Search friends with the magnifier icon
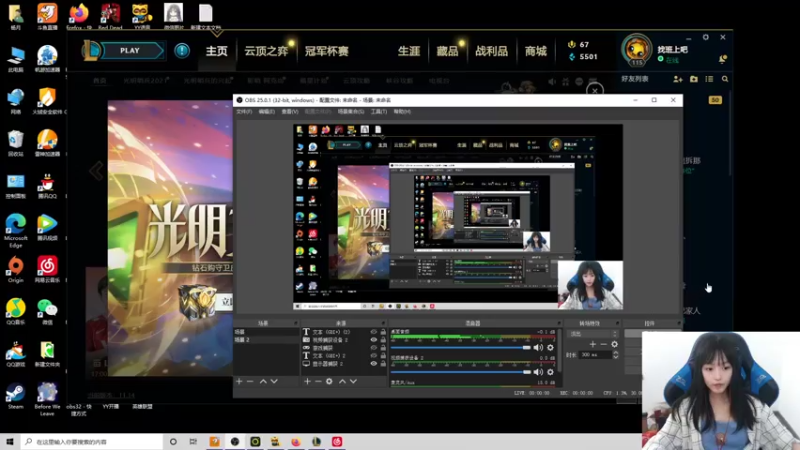This screenshot has width=800, height=450. click(x=725, y=79)
